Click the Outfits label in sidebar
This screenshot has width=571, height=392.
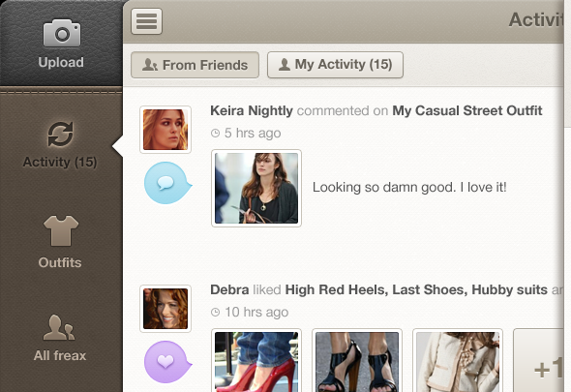click(60, 262)
